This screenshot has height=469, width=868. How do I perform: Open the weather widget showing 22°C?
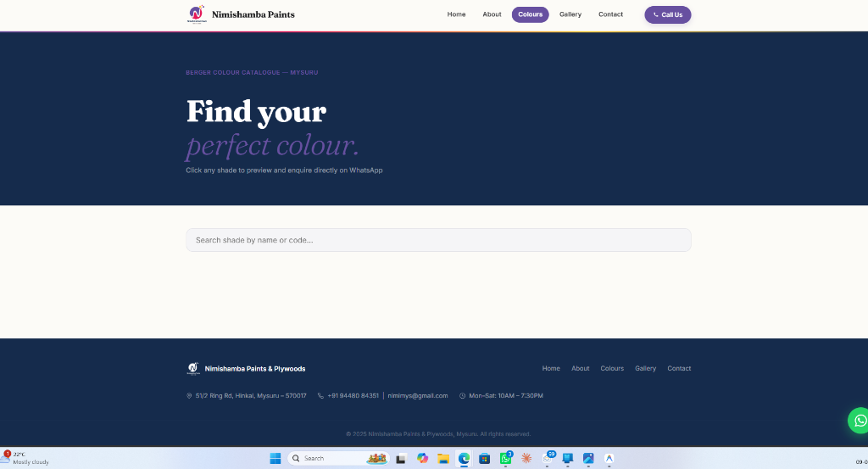[x=25, y=458]
